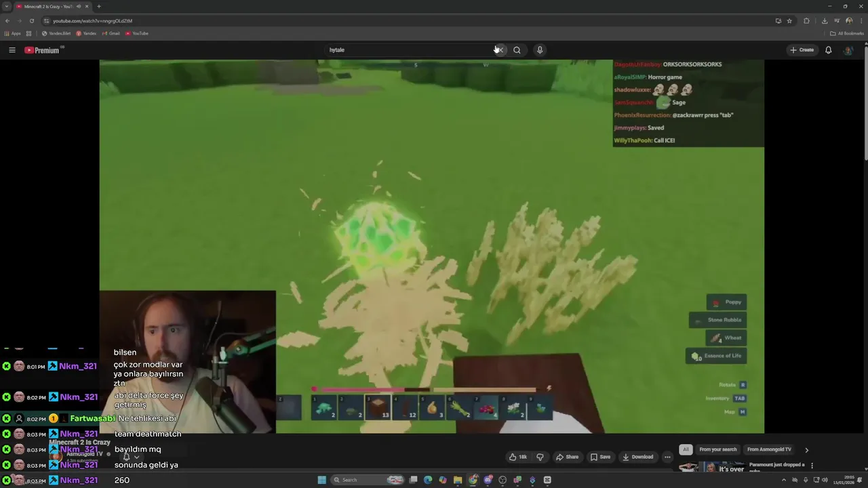Start voice search with microphone icon

tap(540, 49)
